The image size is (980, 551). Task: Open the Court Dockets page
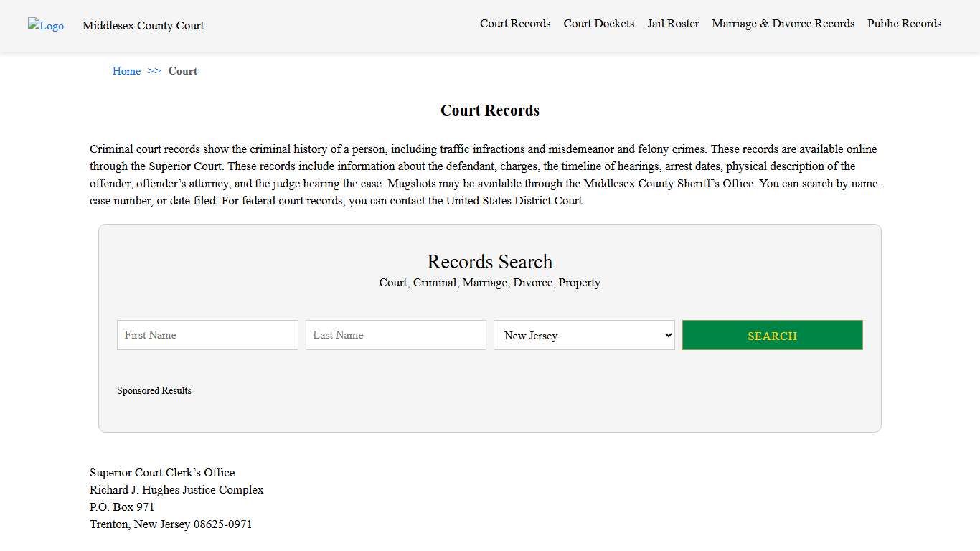coord(598,23)
